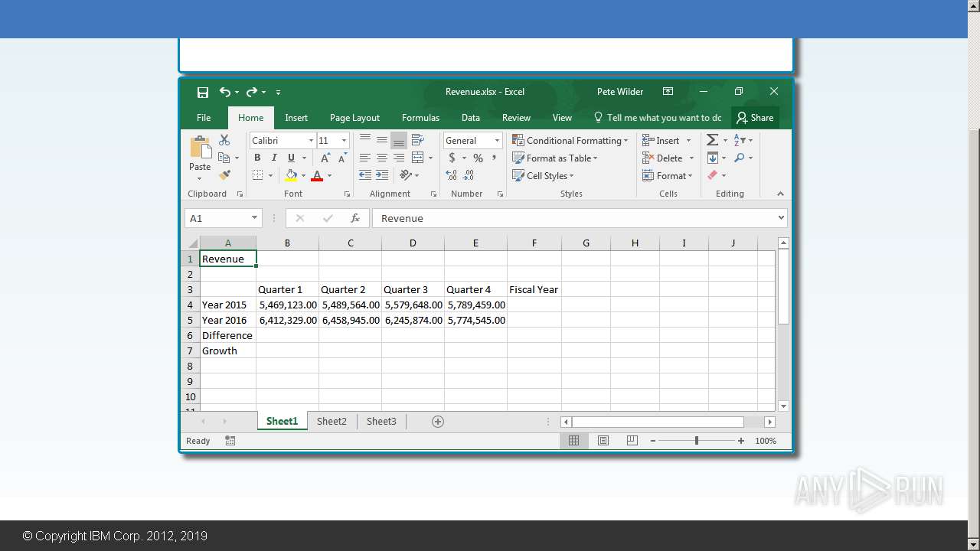This screenshot has height=551, width=980.
Task: Open Sort & Filter menu
Action: pos(743,140)
